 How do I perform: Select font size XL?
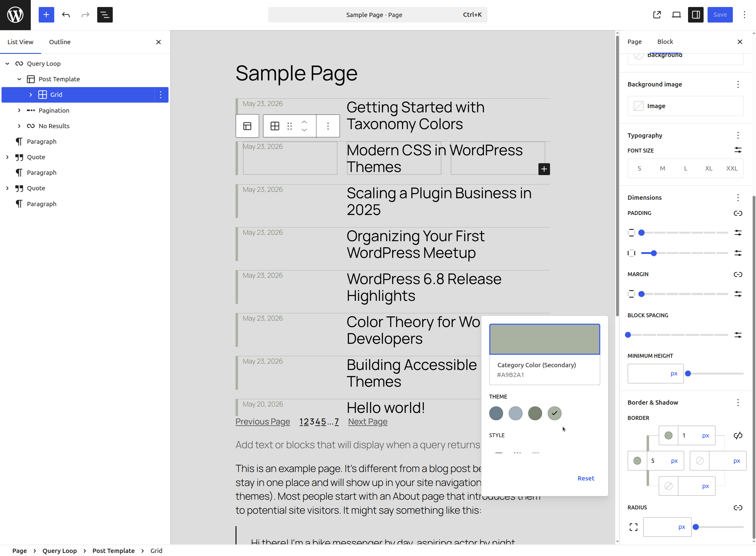[708, 168]
